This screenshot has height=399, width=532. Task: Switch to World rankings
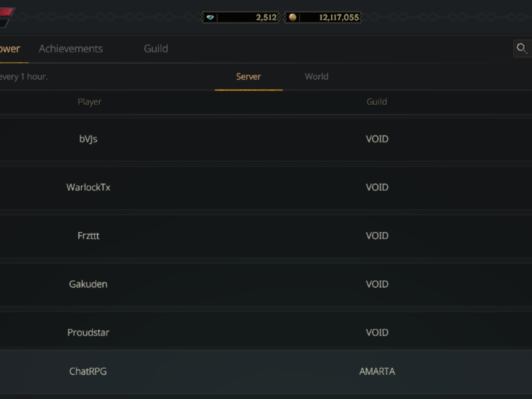point(317,76)
